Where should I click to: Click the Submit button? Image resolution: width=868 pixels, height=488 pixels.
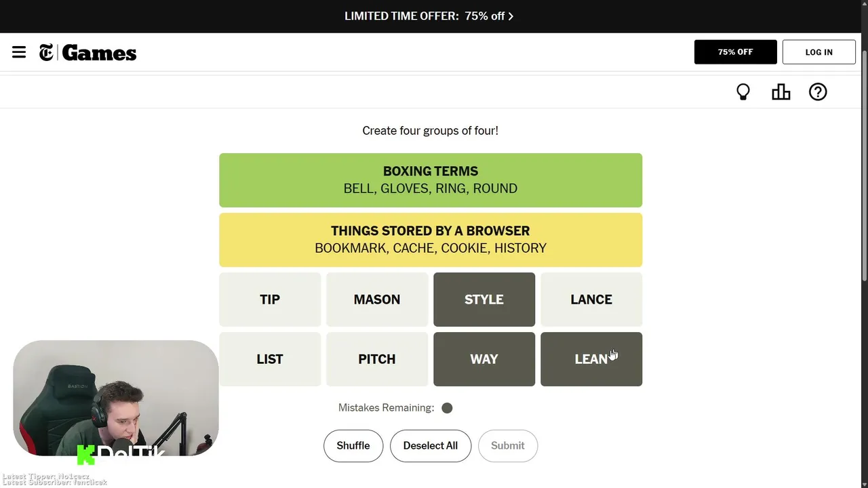(x=508, y=446)
